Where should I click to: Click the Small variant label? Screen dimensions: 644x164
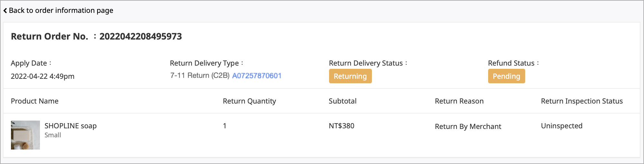coord(53,135)
